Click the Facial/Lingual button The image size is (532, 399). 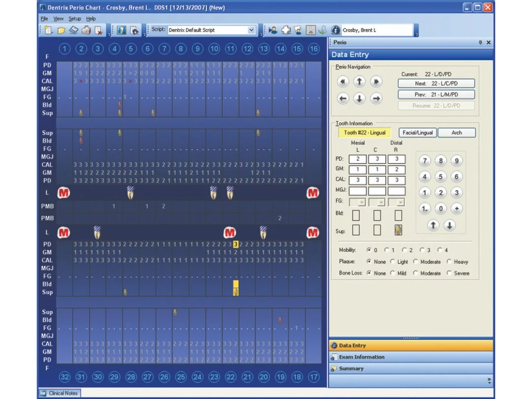[x=417, y=133]
